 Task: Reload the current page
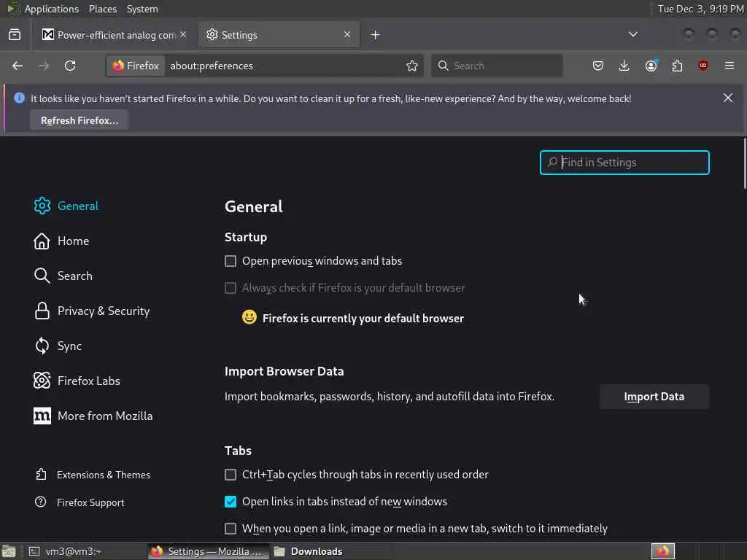point(70,66)
